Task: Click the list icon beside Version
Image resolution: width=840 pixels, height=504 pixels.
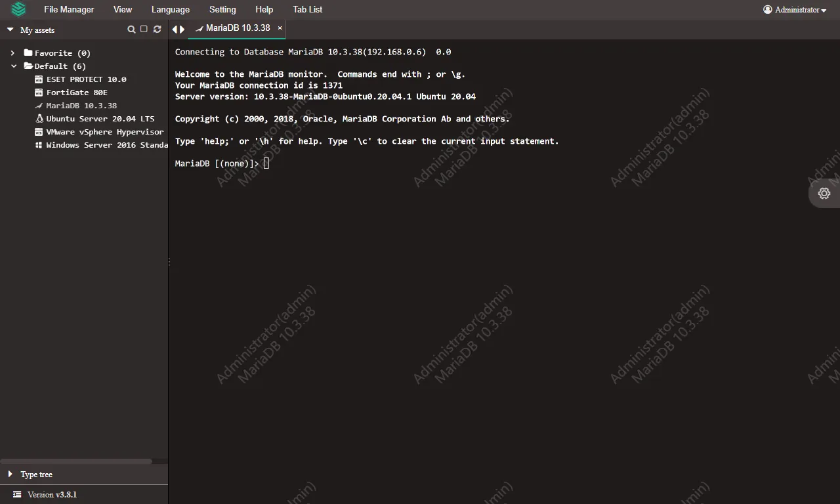Action: 17,495
